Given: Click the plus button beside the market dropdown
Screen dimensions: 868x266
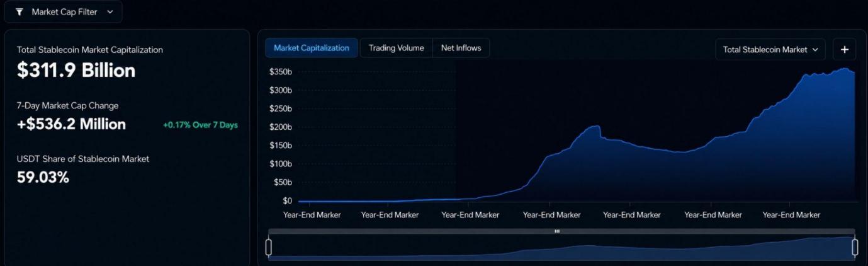Looking at the screenshot, I should tap(845, 49).
